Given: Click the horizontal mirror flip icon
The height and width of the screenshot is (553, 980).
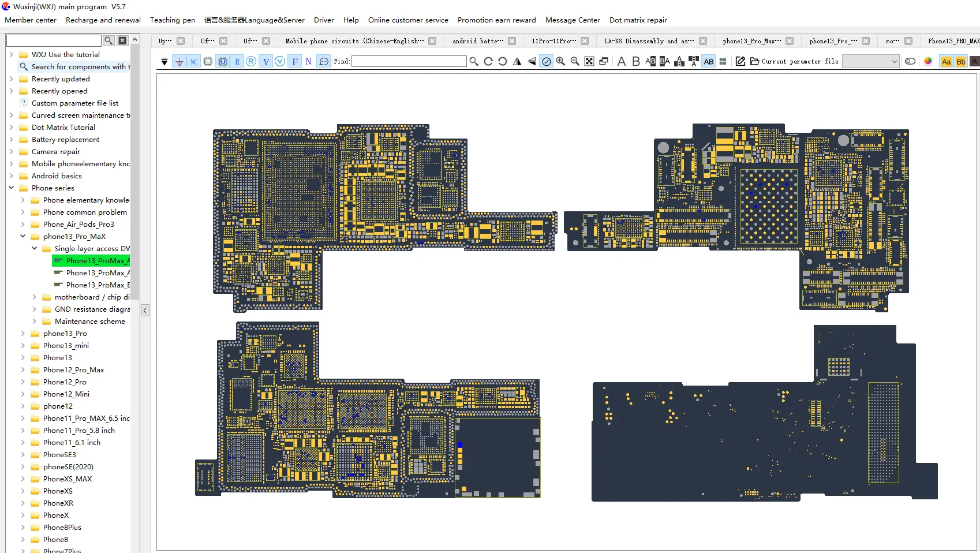Looking at the screenshot, I should click(x=517, y=61).
